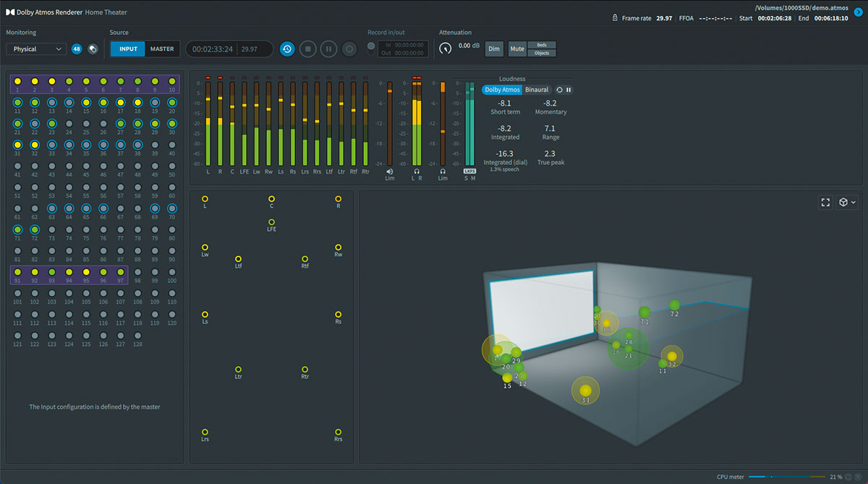The image size is (868, 484).
Task: Click the R speaker in the layout
Action: click(338, 198)
